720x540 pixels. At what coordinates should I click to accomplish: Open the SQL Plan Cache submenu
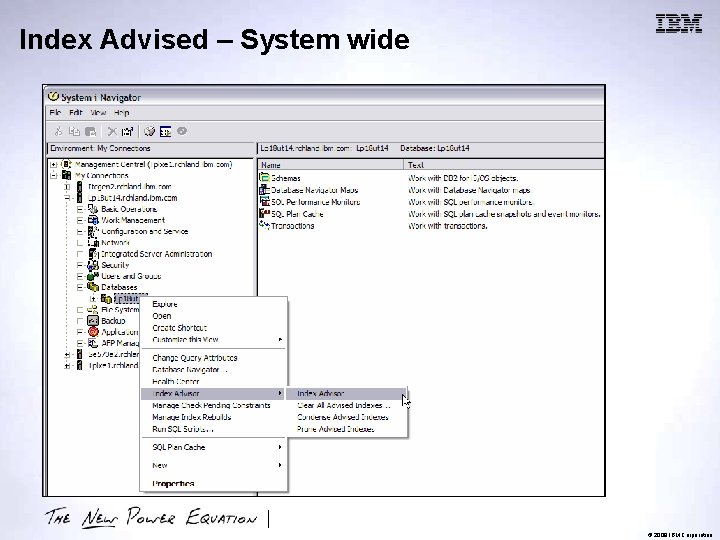point(214,447)
